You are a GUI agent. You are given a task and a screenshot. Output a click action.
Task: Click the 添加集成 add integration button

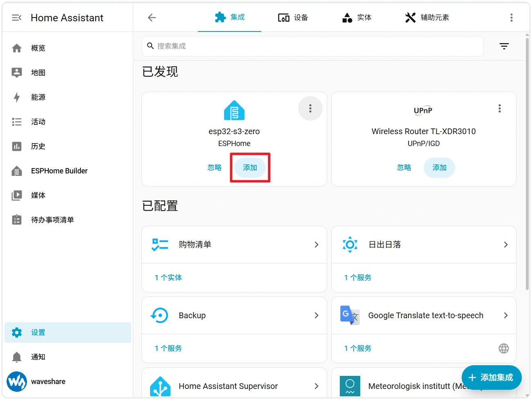click(x=492, y=378)
